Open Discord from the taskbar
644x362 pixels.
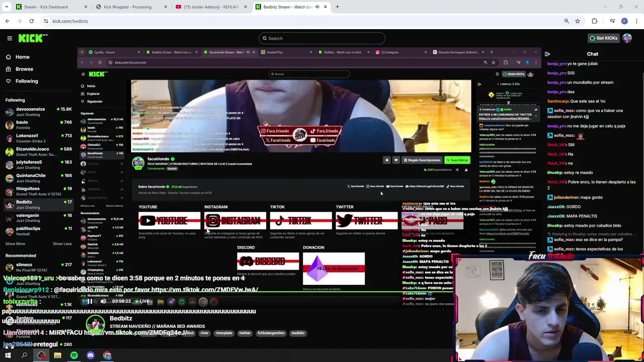[91, 355]
